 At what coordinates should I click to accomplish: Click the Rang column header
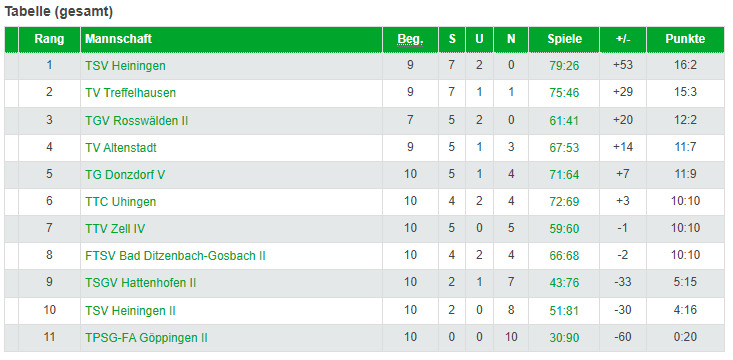(49, 39)
